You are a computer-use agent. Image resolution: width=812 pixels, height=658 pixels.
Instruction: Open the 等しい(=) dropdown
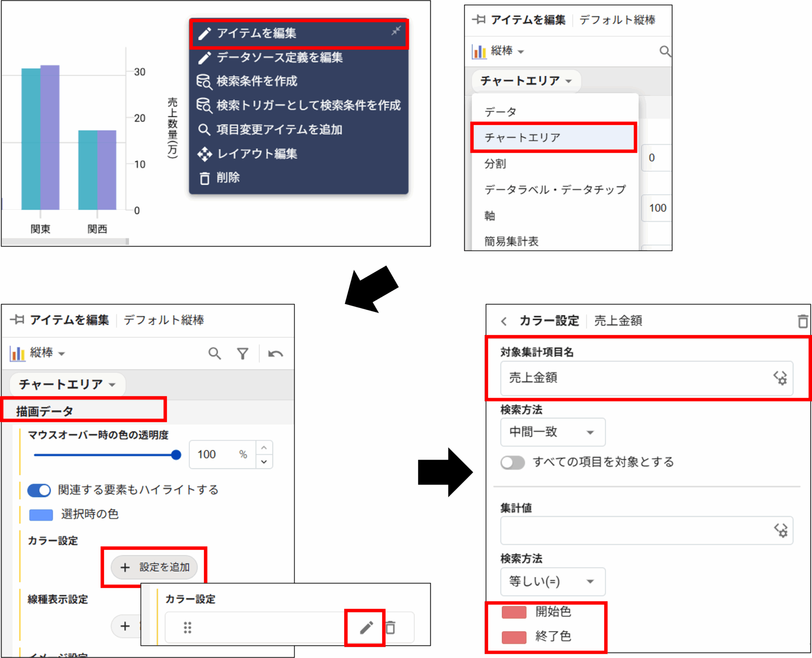click(x=552, y=581)
